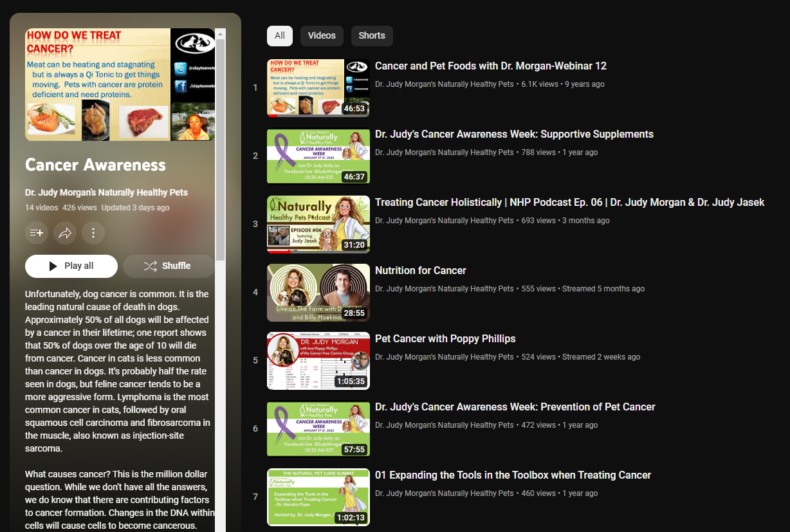Open NHP Podcast Ep. 06 thumbnail
This screenshot has width=790, height=532.
(x=318, y=225)
